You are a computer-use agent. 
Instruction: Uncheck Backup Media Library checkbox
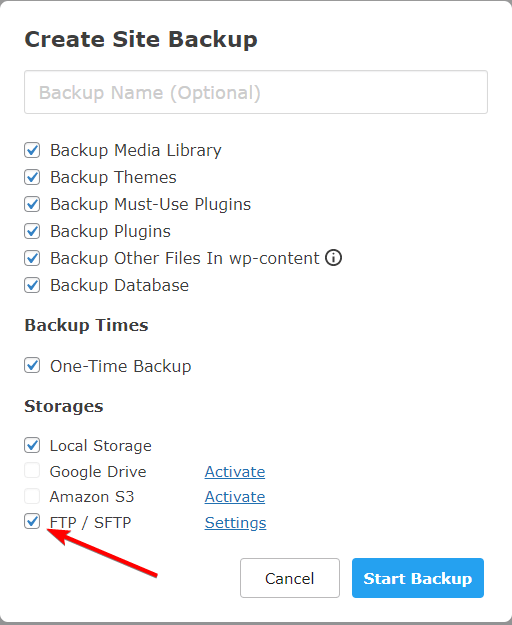[x=32, y=150]
